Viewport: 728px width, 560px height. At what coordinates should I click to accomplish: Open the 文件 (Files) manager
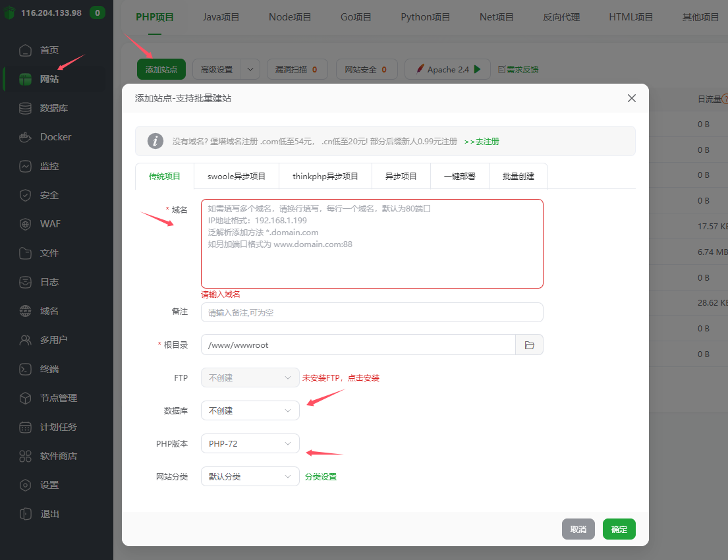(x=49, y=252)
